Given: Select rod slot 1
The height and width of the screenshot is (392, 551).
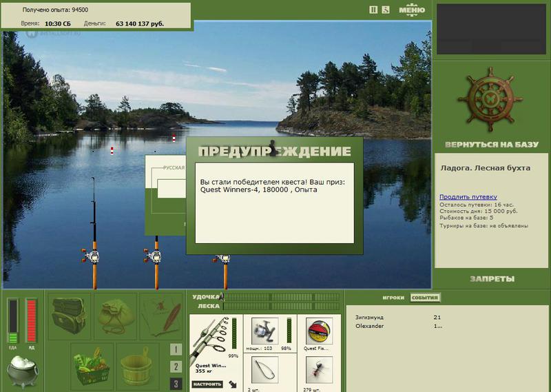Looking at the screenshot, I should click(176, 349).
